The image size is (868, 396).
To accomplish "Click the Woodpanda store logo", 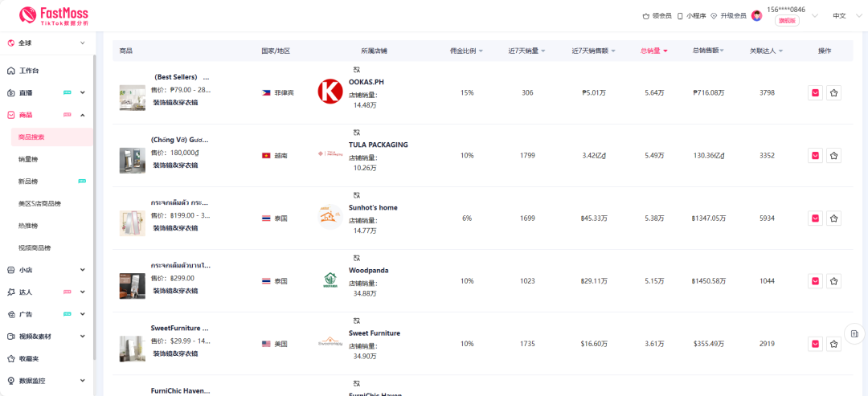I will click(330, 280).
